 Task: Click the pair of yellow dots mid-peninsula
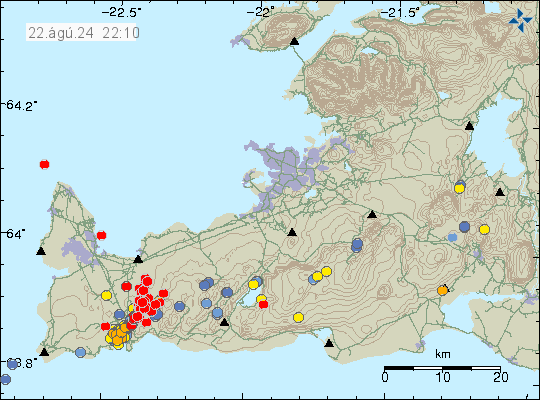click(x=322, y=274)
